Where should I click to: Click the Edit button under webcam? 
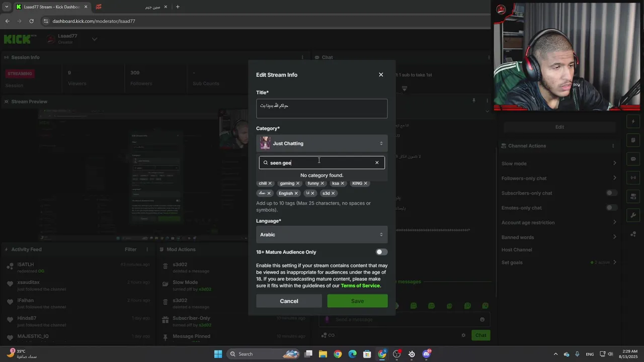tap(559, 127)
